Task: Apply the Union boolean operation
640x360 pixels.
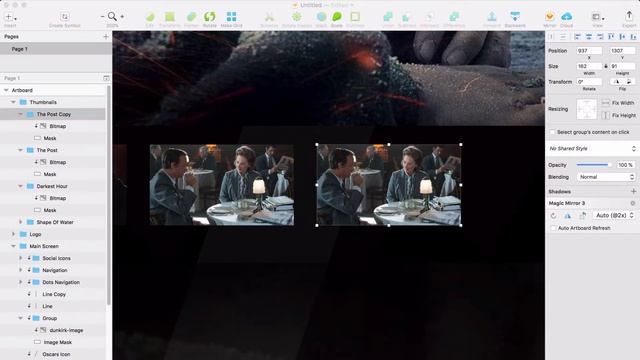Action: 388,17
